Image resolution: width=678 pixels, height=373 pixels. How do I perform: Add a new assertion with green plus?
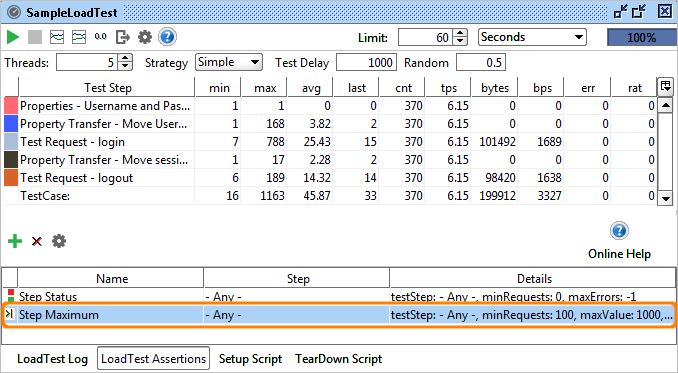(x=15, y=241)
